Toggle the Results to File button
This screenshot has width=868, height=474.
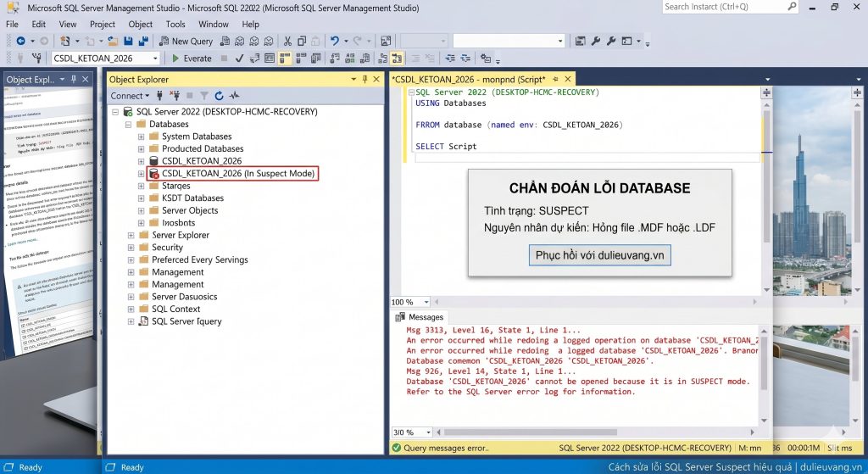(315, 59)
